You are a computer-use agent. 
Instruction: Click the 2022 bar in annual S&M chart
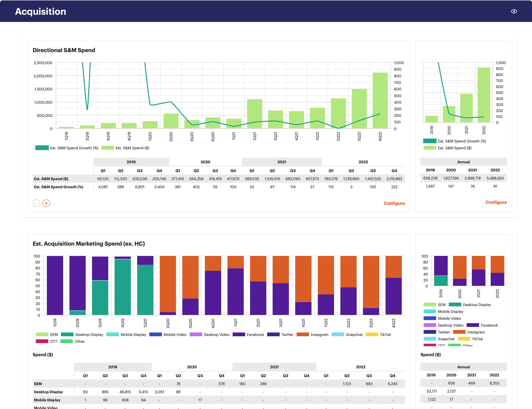pos(484,95)
